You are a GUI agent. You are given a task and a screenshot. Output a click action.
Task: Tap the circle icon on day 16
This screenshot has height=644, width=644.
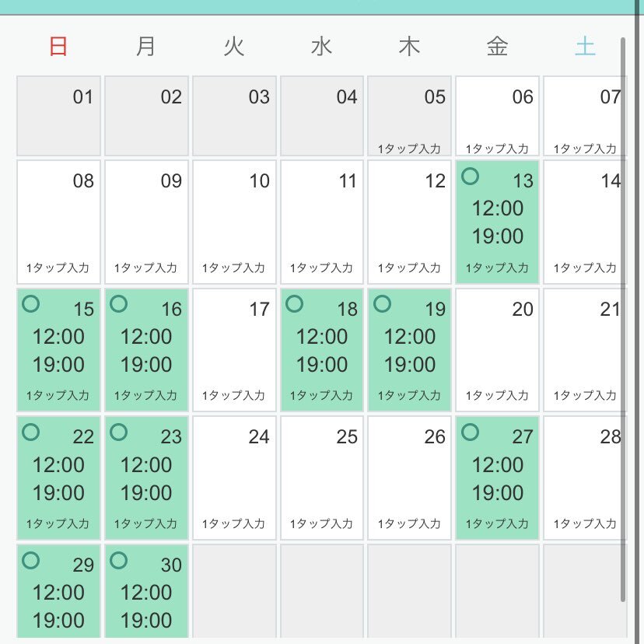[x=119, y=304]
